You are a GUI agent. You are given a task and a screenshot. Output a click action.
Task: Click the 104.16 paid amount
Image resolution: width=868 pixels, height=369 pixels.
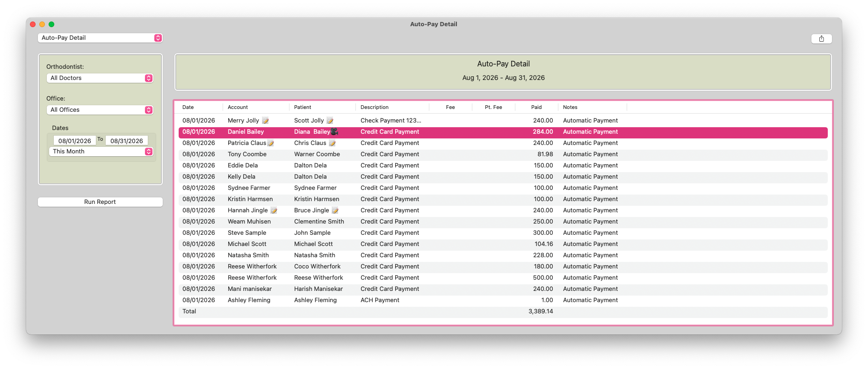click(x=543, y=244)
